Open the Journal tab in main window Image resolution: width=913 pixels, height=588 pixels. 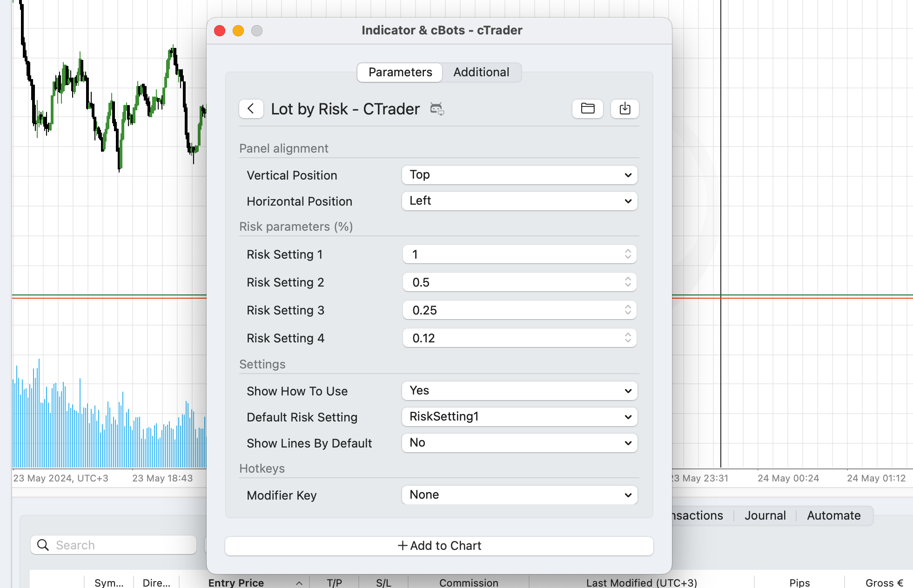(765, 515)
